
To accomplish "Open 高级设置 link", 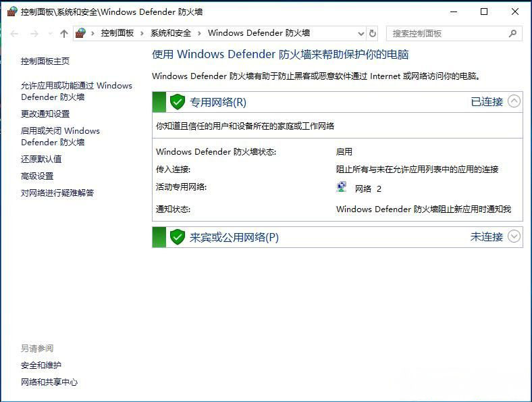I will (37, 176).
